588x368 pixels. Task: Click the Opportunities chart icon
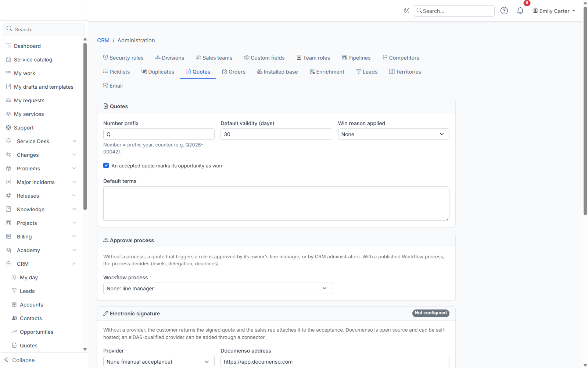(x=14, y=332)
